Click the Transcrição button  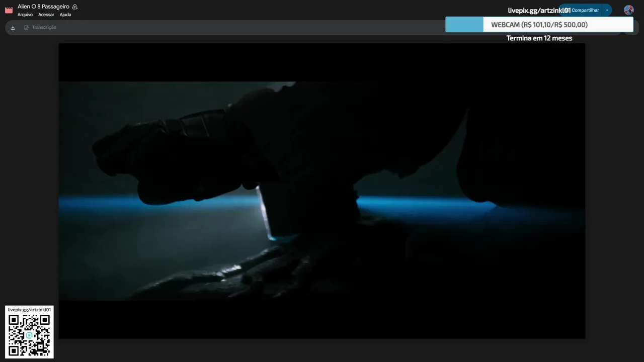point(40,28)
